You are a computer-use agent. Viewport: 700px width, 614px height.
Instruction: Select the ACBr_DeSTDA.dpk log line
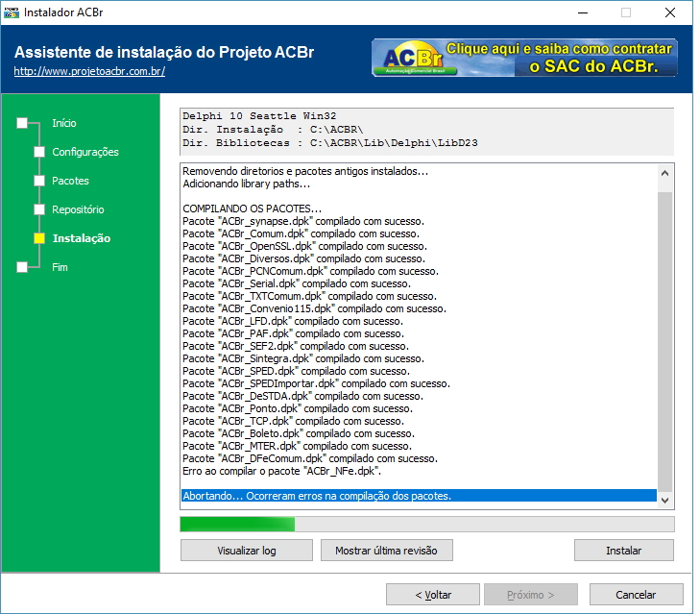pyautogui.click(x=302, y=397)
